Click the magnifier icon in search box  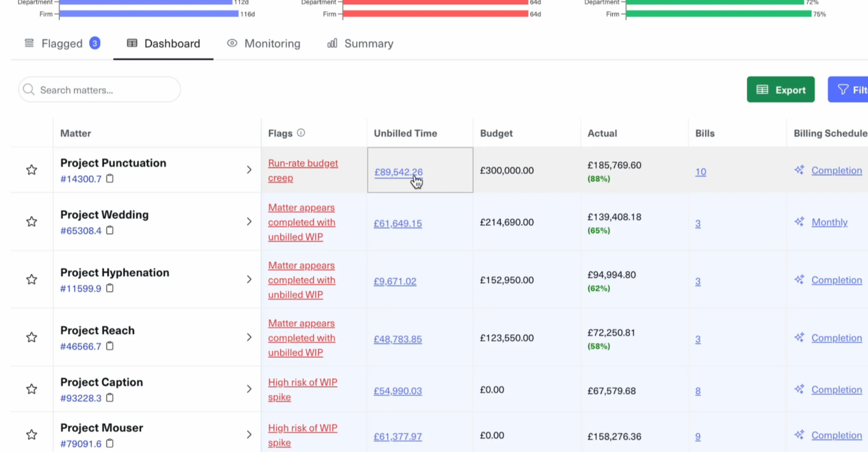[x=28, y=90]
